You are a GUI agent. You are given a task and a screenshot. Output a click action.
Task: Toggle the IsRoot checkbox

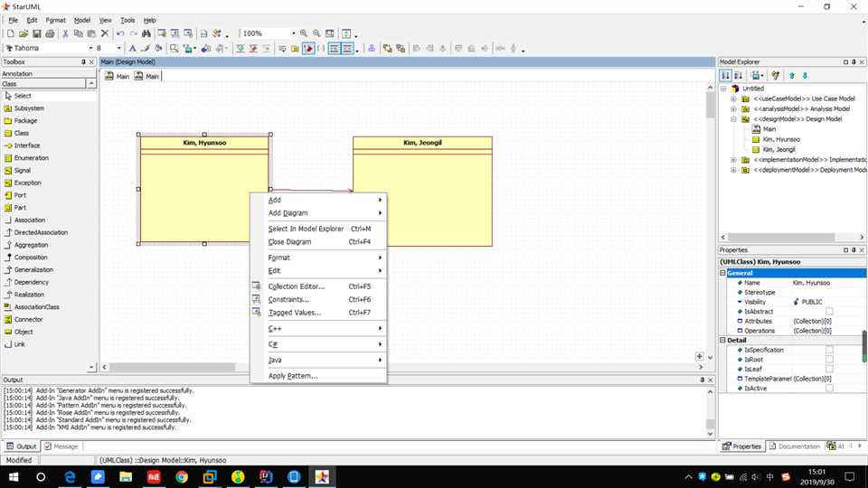[829, 360]
